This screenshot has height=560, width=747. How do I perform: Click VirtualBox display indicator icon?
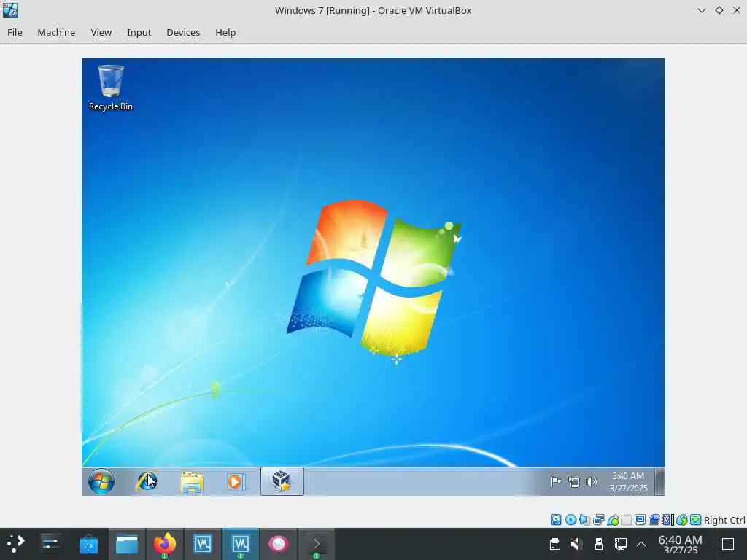click(x=640, y=519)
